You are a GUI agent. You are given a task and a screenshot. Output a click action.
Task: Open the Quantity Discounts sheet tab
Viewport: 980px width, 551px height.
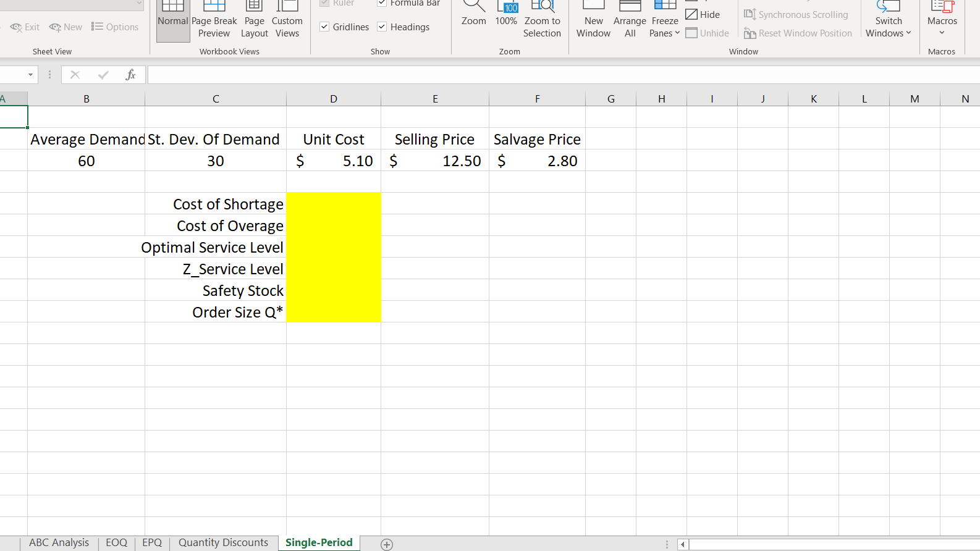pos(224,543)
